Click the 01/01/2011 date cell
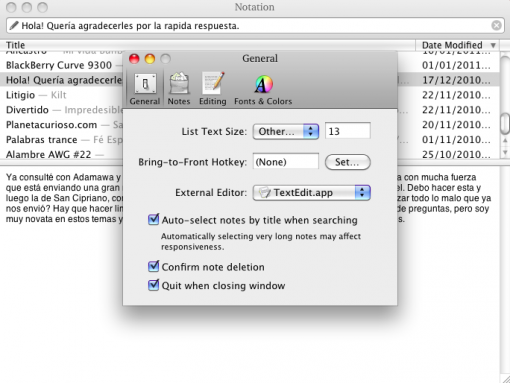510x383 pixels. point(456,65)
